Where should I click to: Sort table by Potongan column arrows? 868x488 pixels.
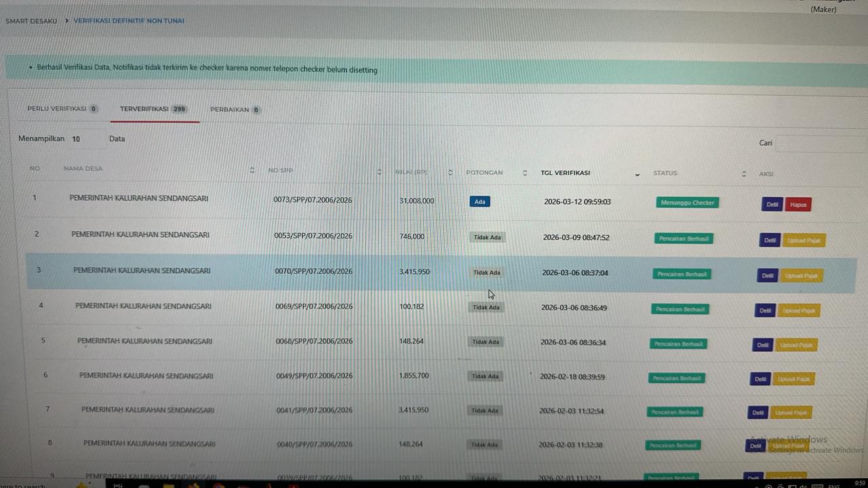pos(525,174)
